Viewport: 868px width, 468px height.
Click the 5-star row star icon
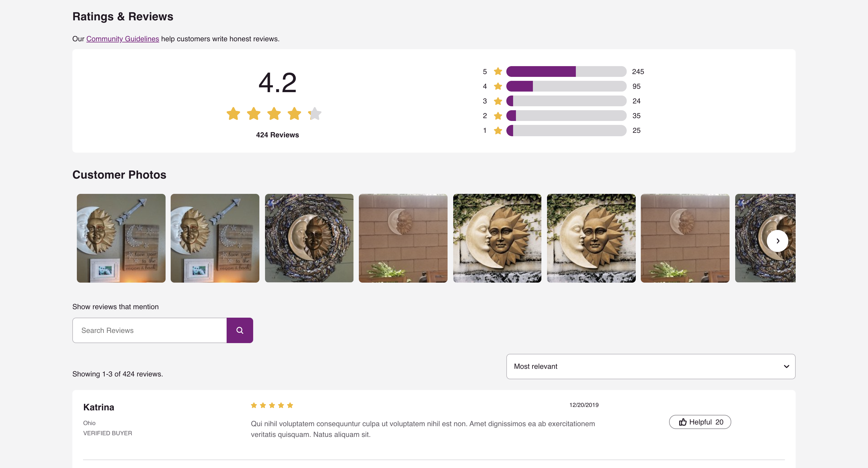[498, 71]
